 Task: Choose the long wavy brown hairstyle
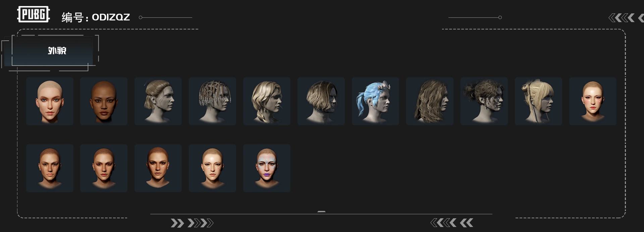tap(430, 101)
